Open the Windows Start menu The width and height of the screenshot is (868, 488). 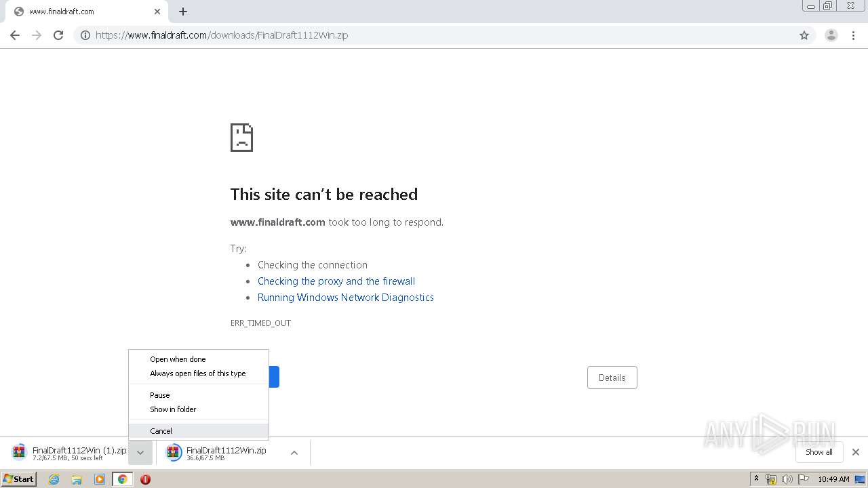(x=19, y=479)
